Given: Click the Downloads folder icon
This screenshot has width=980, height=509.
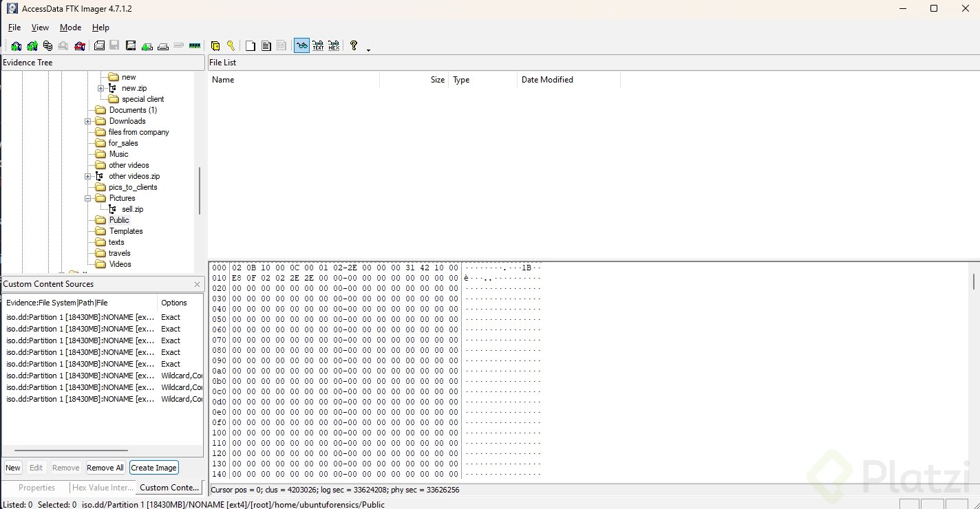Looking at the screenshot, I should click(x=100, y=121).
